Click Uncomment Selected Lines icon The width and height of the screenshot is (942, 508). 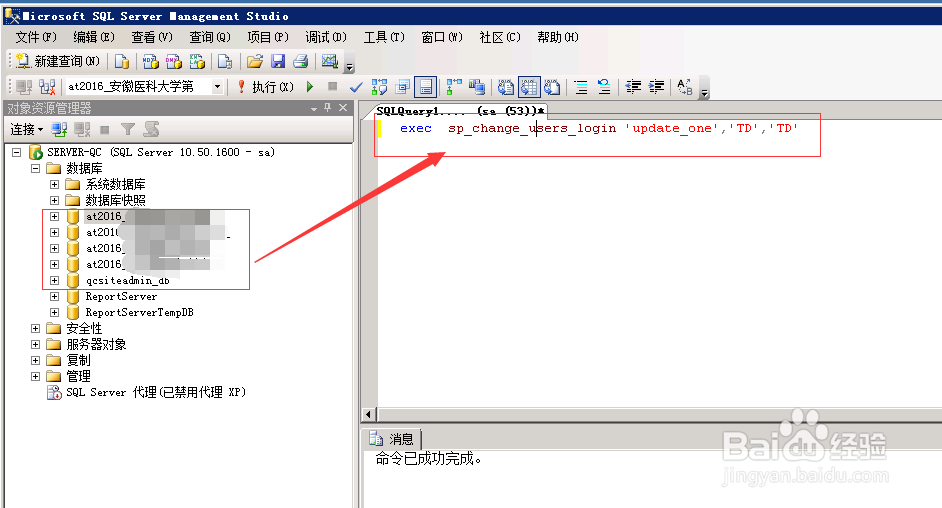[604, 87]
